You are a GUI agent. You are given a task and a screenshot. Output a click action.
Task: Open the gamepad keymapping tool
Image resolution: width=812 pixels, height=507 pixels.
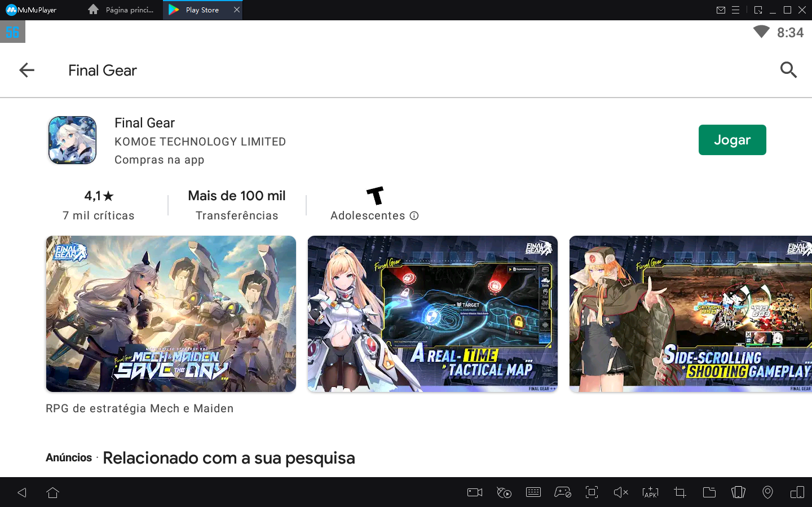(x=563, y=492)
